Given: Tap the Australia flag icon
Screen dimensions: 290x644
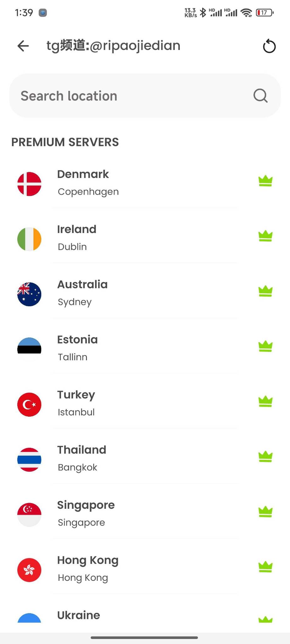Looking at the screenshot, I should [x=29, y=294].
